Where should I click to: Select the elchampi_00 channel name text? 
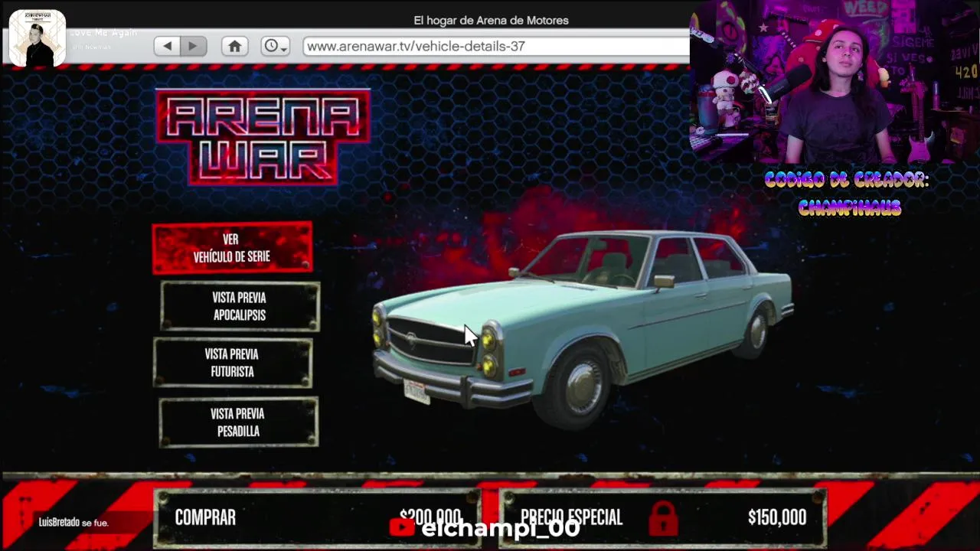click(x=501, y=528)
